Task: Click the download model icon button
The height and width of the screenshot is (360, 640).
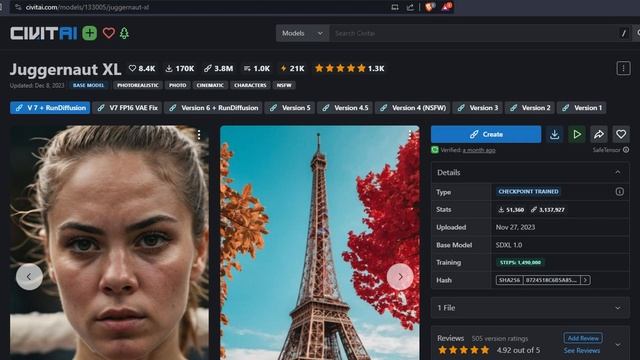Action: pyautogui.click(x=554, y=134)
